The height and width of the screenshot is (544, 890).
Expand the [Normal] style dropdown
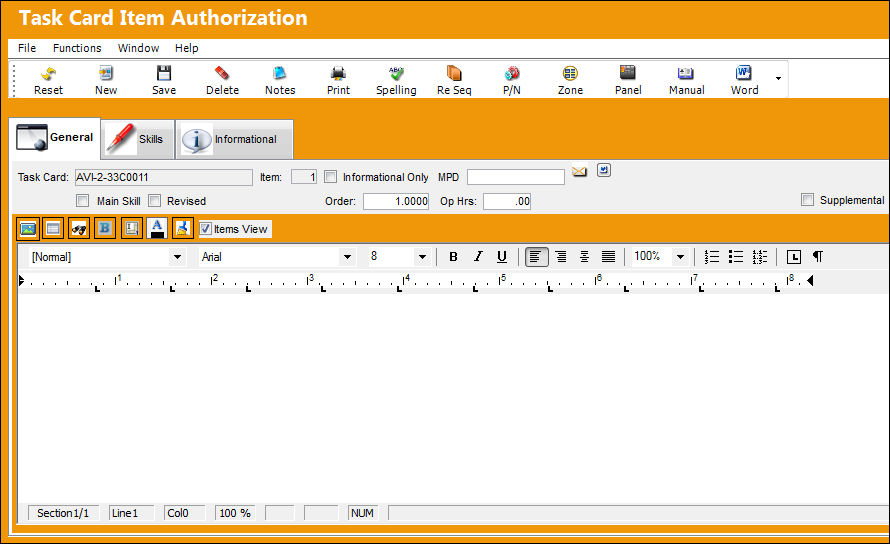177,257
